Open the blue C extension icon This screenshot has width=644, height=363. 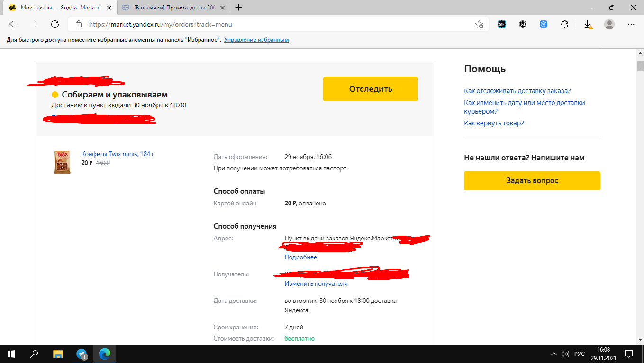[544, 24]
